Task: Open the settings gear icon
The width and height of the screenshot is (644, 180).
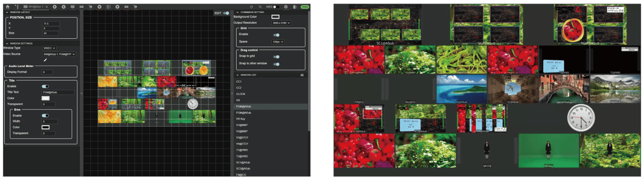Action: tap(286, 7)
